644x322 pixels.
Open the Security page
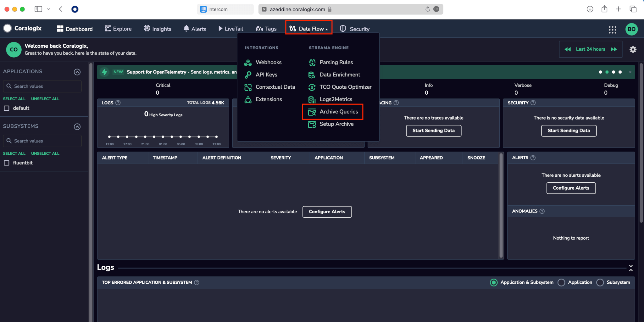(355, 29)
